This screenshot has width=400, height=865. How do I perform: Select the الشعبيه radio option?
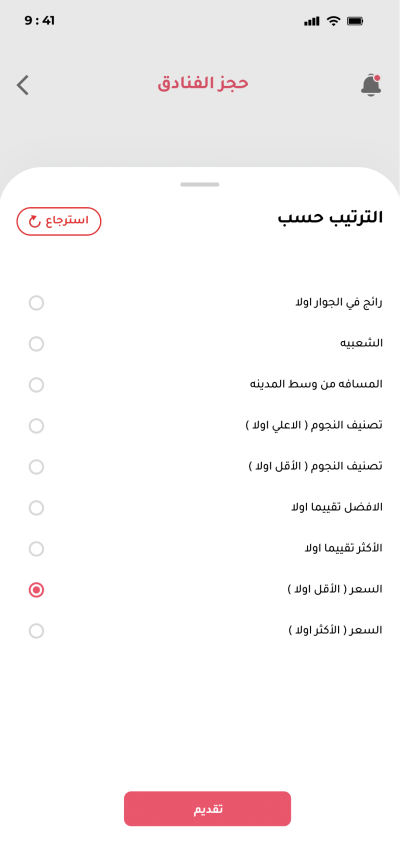pos(36,344)
